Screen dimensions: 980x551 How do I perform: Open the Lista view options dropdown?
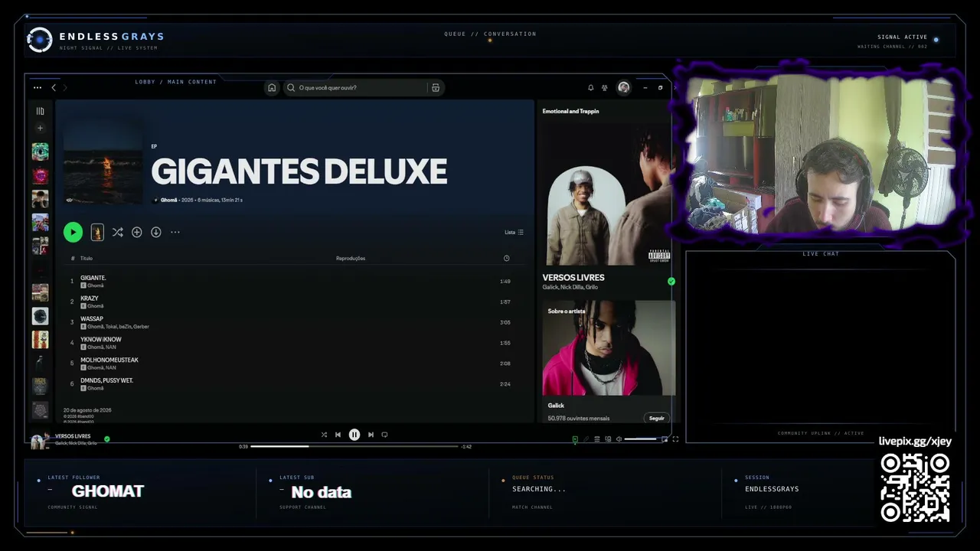[x=514, y=232]
